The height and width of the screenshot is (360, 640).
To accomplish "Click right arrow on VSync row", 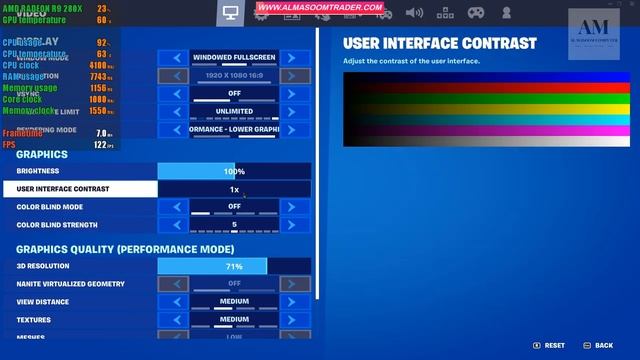I will click(x=295, y=94).
